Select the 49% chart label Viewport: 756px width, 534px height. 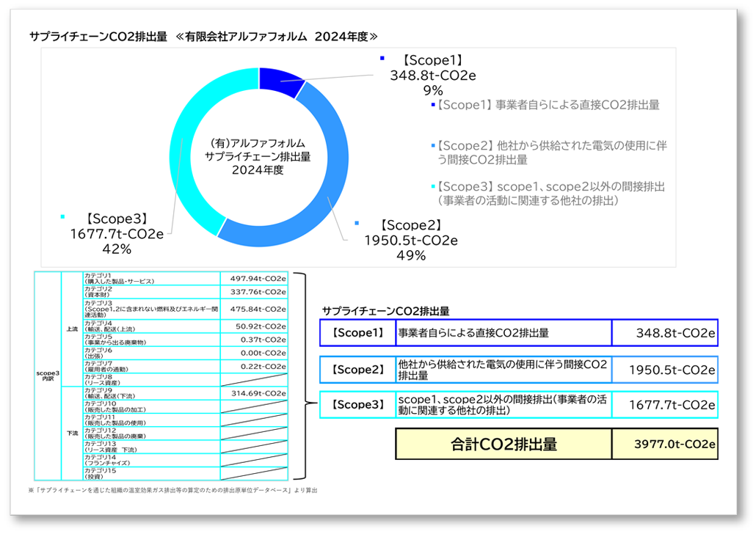(x=411, y=255)
